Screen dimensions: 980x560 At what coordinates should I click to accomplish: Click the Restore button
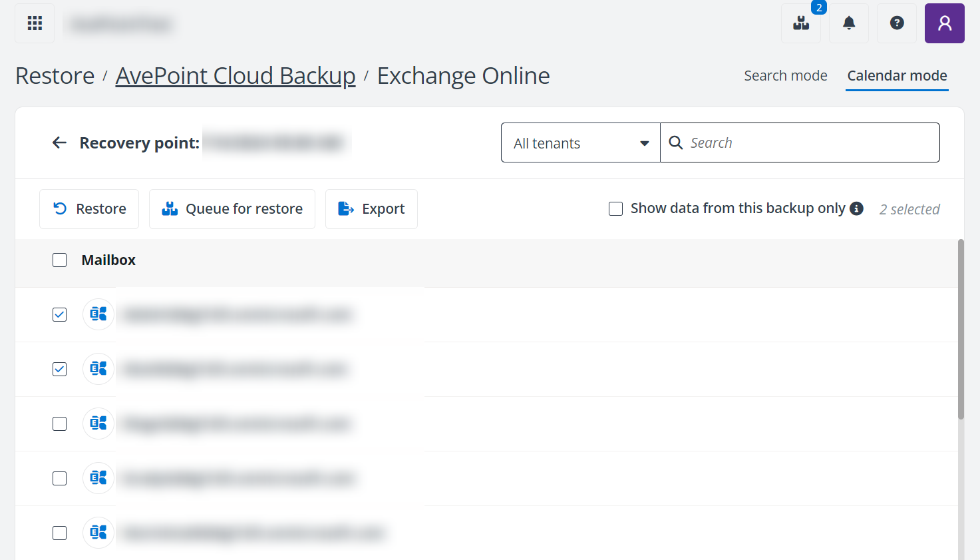point(88,208)
